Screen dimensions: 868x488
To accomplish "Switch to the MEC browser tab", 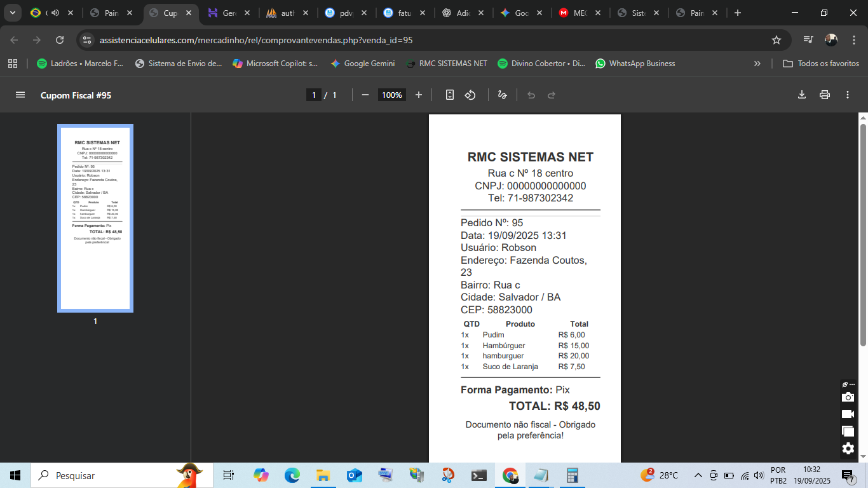I will click(x=573, y=13).
